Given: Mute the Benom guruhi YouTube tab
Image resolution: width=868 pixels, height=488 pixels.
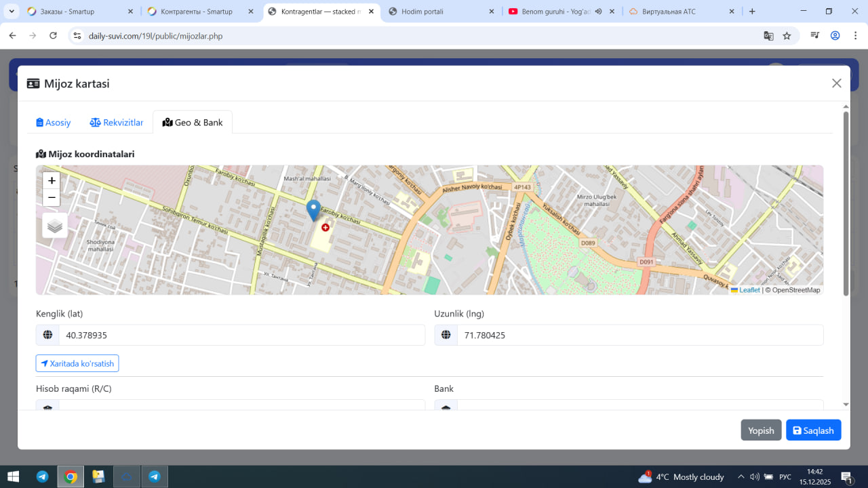Looking at the screenshot, I should pyautogui.click(x=599, y=12).
